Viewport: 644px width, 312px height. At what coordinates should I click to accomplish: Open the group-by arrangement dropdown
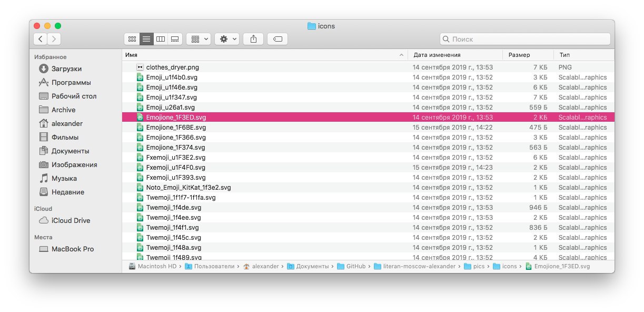coord(199,39)
